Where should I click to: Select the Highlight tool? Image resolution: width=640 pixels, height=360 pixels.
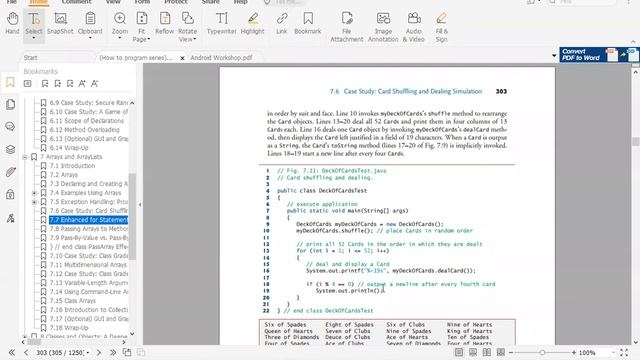coord(253,23)
